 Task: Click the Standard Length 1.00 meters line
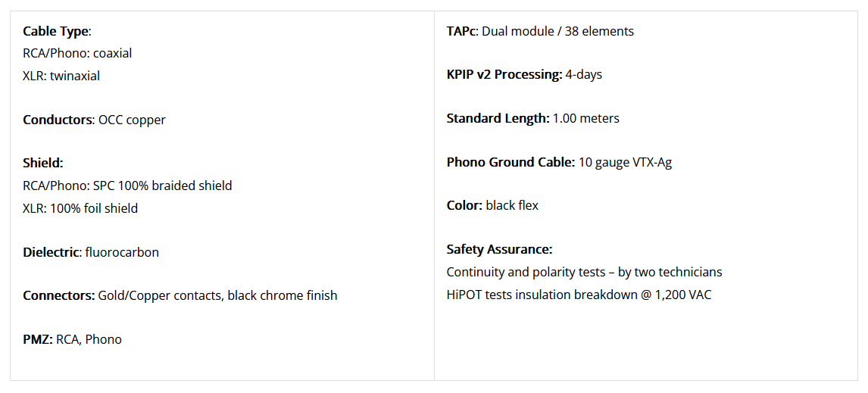(x=533, y=118)
